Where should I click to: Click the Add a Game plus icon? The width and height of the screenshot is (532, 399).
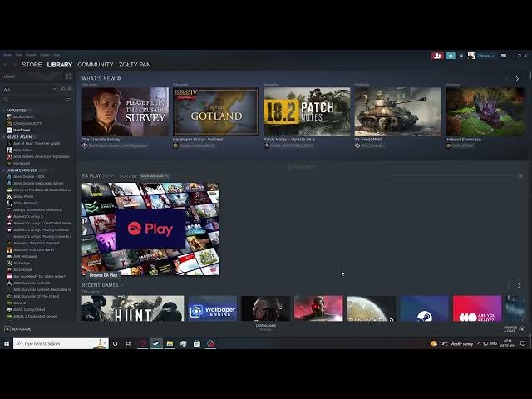point(7,329)
